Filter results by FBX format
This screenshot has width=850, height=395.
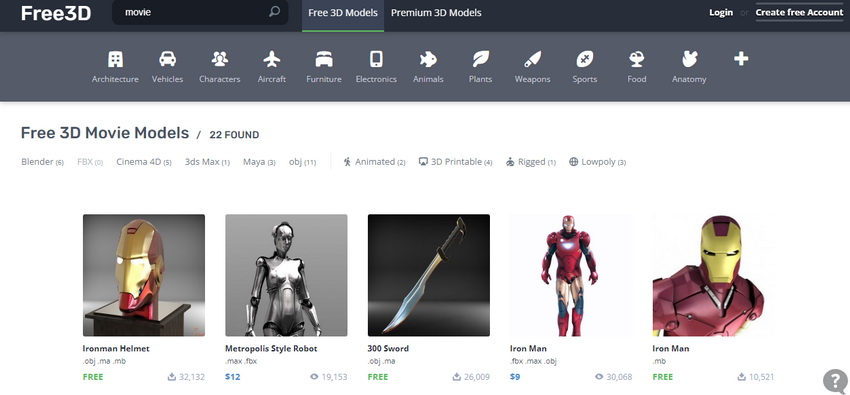point(90,161)
